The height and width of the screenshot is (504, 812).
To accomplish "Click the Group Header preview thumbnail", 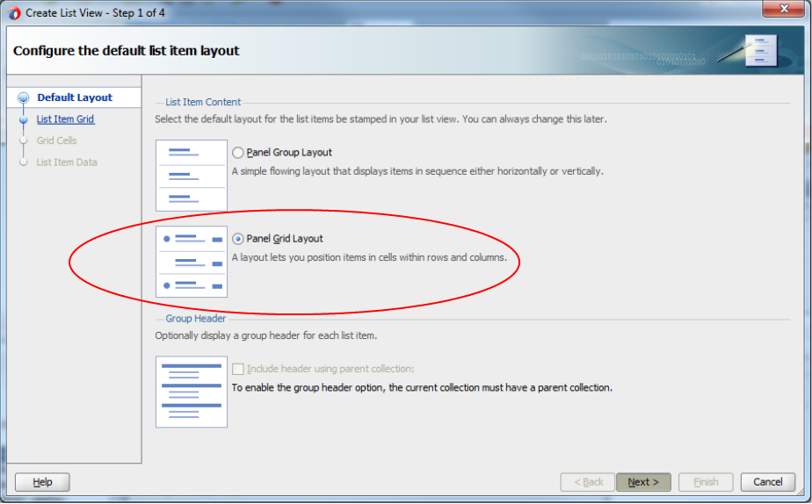I will [192, 392].
